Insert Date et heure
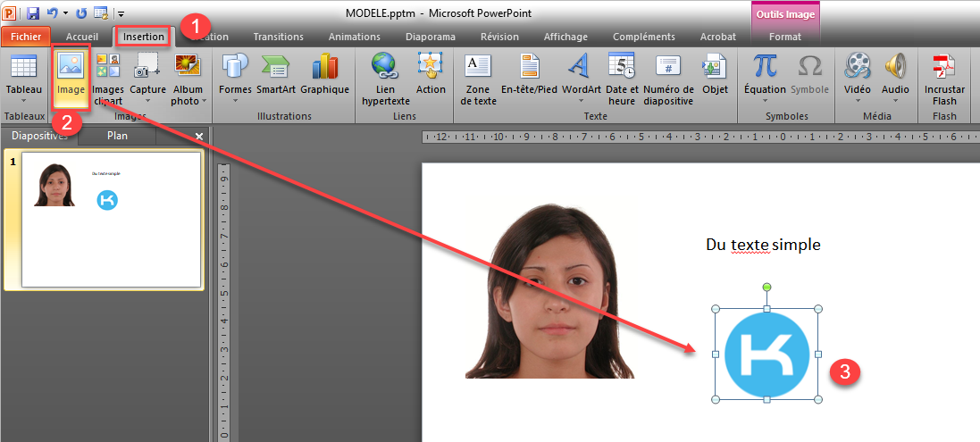The image size is (980, 442). [x=621, y=79]
